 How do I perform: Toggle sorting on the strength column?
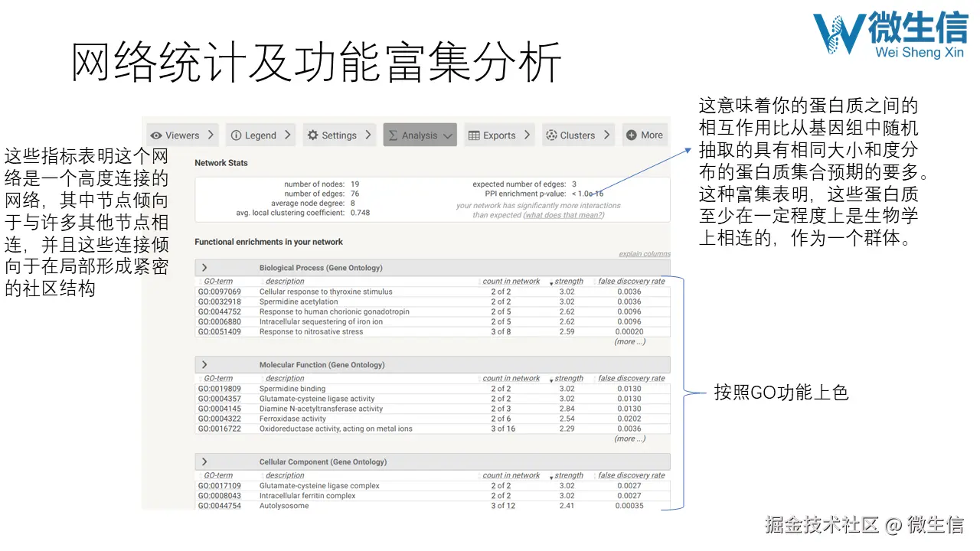click(x=567, y=281)
